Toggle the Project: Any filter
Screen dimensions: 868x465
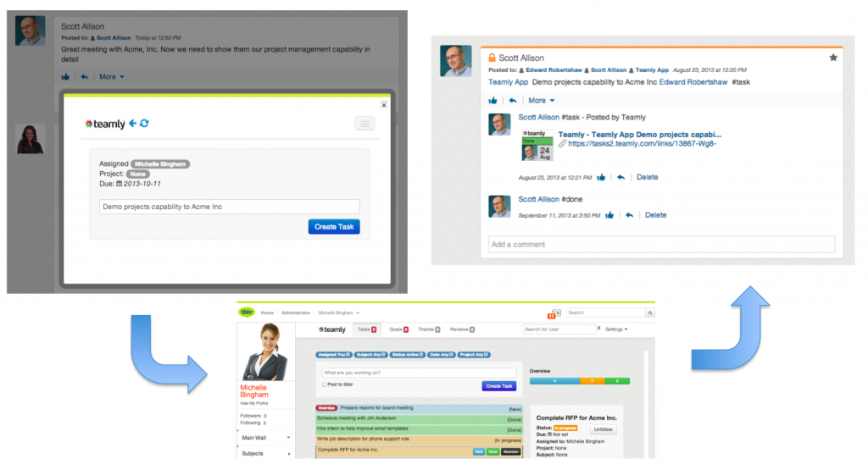[x=475, y=354]
